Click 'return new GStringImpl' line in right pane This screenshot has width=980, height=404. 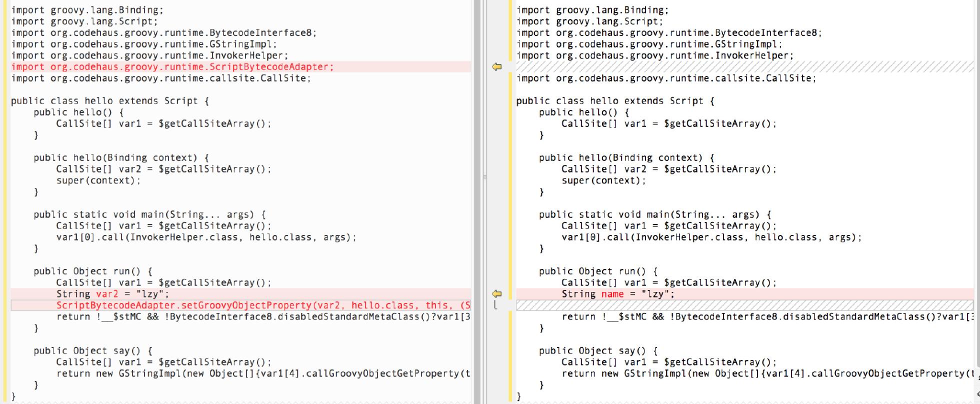pyautogui.click(x=768, y=373)
